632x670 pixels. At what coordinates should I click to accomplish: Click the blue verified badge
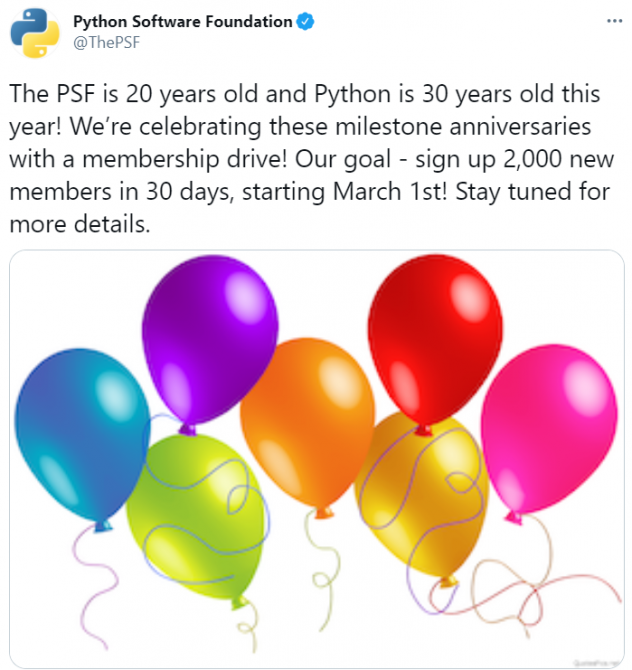click(306, 22)
